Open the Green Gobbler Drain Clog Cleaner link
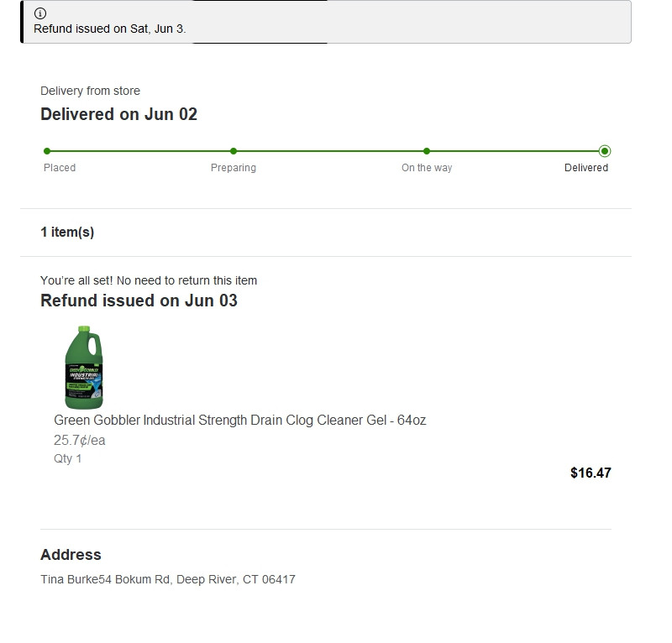This screenshot has height=643, width=672. 239,420
